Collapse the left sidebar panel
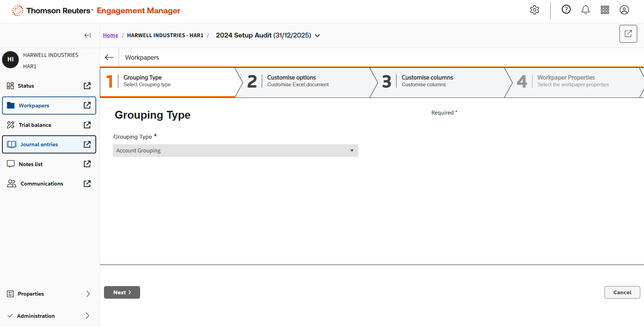The width and height of the screenshot is (644, 327). [x=87, y=35]
